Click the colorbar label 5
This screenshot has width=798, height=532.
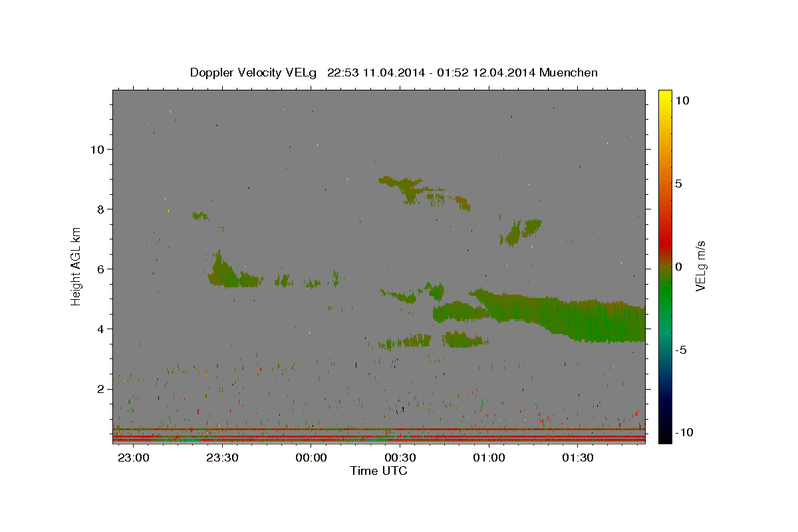678,183
